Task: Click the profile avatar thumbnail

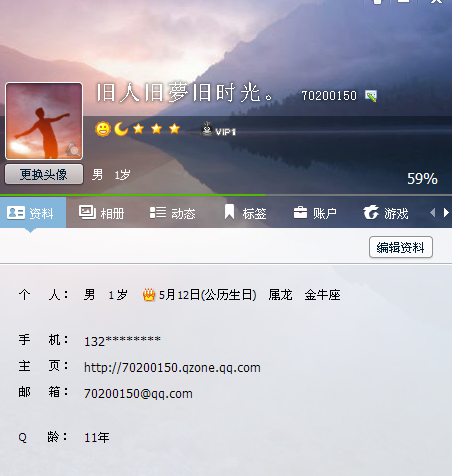Action: click(x=44, y=121)
